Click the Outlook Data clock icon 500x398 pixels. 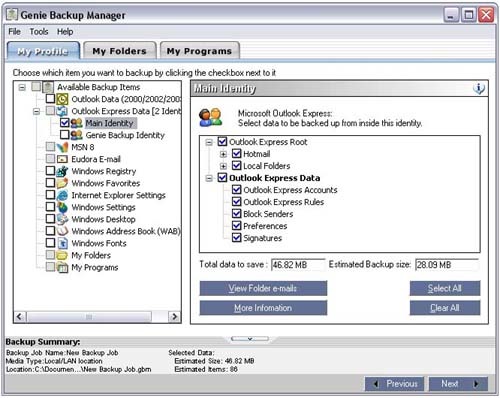point(62,99)
